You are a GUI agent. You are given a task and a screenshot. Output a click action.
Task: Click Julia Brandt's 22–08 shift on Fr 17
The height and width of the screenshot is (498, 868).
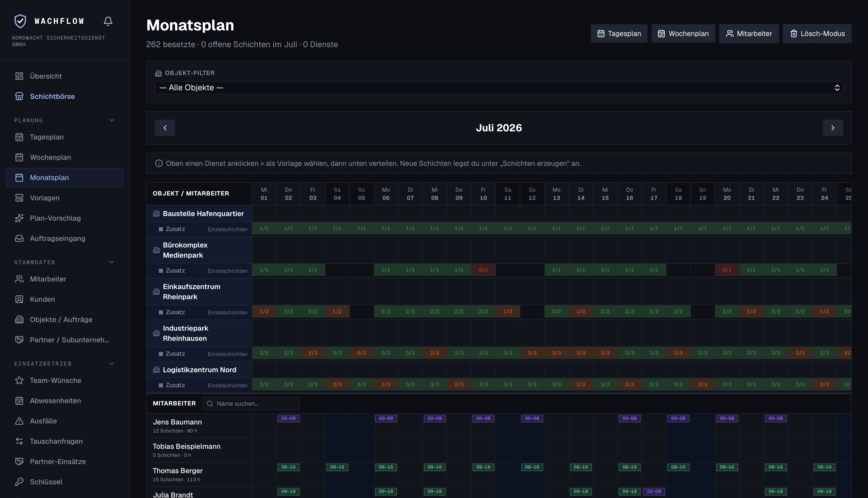pyautogui.click(x=654, y=491)
